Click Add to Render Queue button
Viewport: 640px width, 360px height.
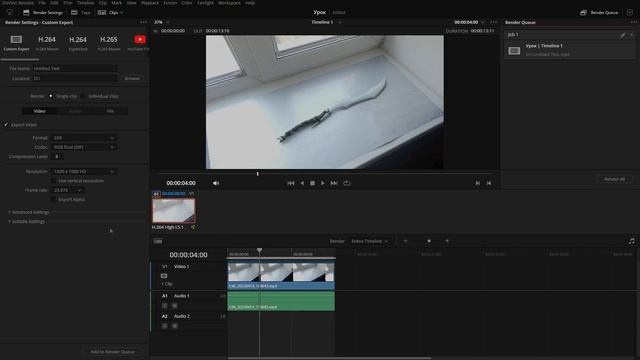pyautogui.click(x=112, y=352)
